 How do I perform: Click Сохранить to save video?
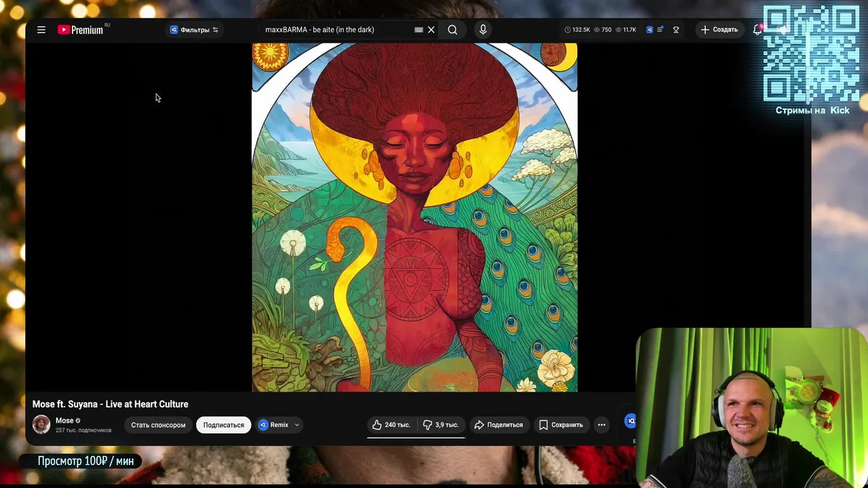(x=561, y=425)
